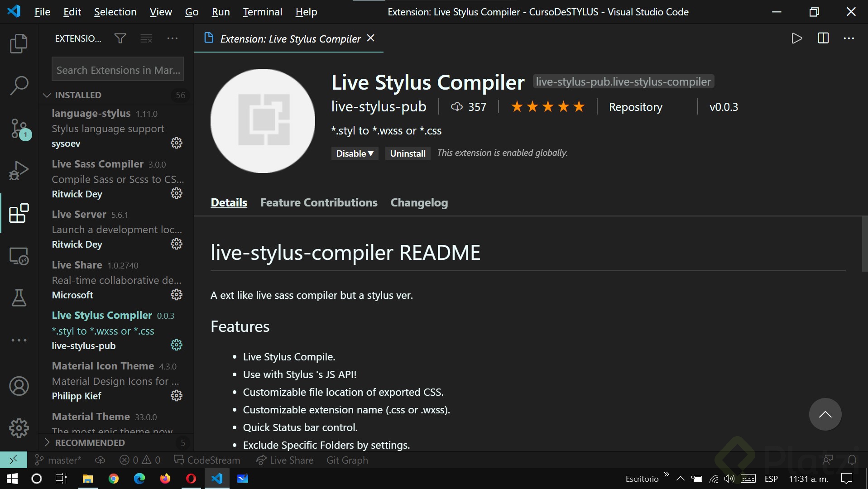
Task: Filter extensions with the funnel icon
Action: click(x=120, y=38)
